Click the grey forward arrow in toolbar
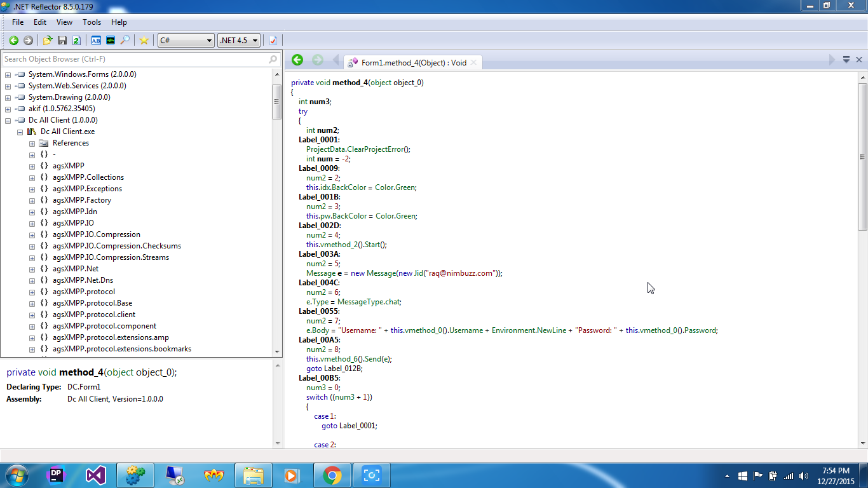 [x=28, y=40]
